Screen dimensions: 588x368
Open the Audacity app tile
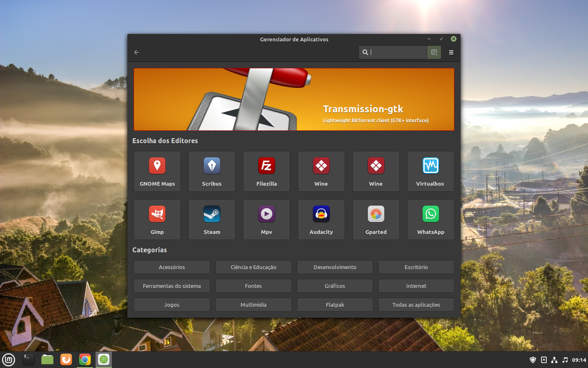point(321,219)
